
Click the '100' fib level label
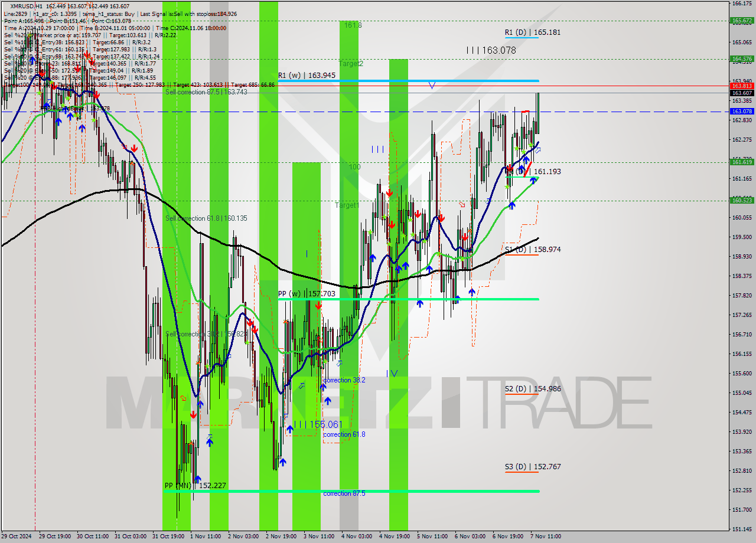tap(354, 167)
